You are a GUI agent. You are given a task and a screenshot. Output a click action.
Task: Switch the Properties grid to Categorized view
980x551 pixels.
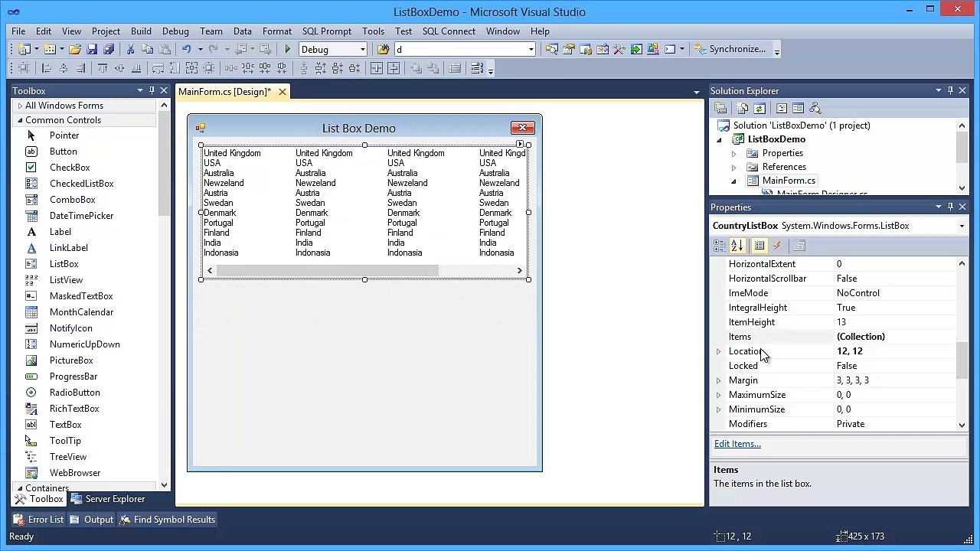720,246
